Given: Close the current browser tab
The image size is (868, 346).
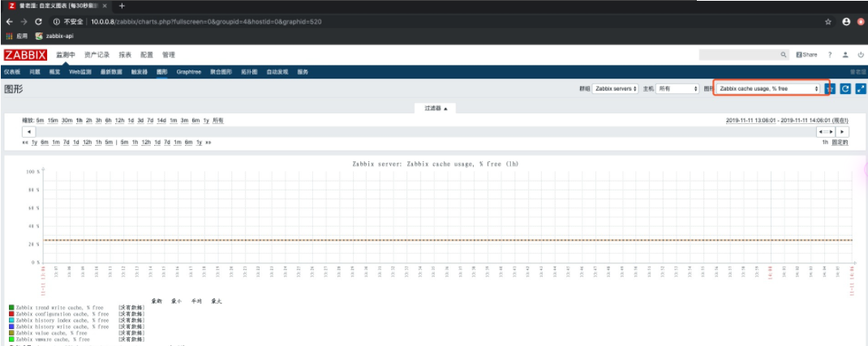Looking at the screenshot, I should [x=105, y=6].
